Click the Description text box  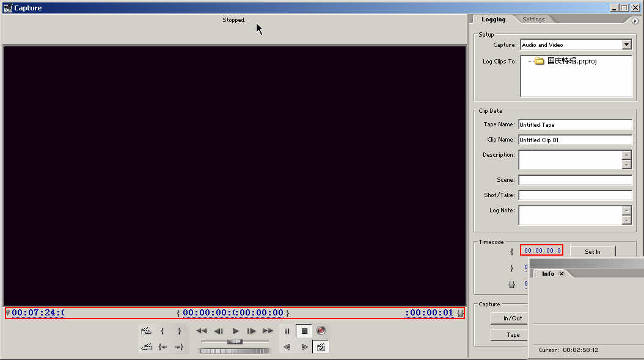coord(570,159)
